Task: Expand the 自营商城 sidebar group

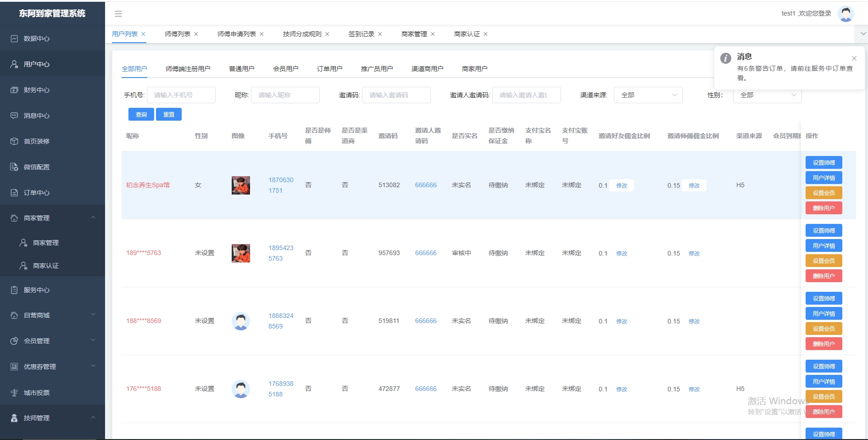Action: click(93, 315)
